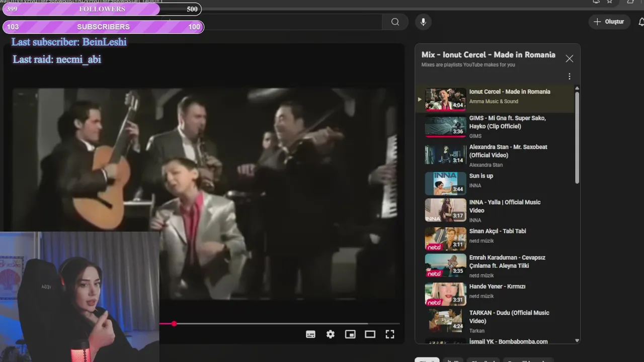The image size is (644, 362).
Task: Click the playlist panel scrollbar
Action: [577, 138]
